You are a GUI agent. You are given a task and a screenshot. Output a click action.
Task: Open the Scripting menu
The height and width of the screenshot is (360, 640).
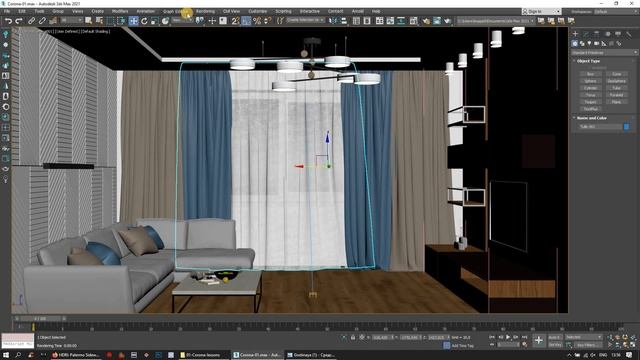tap(283, 11)
